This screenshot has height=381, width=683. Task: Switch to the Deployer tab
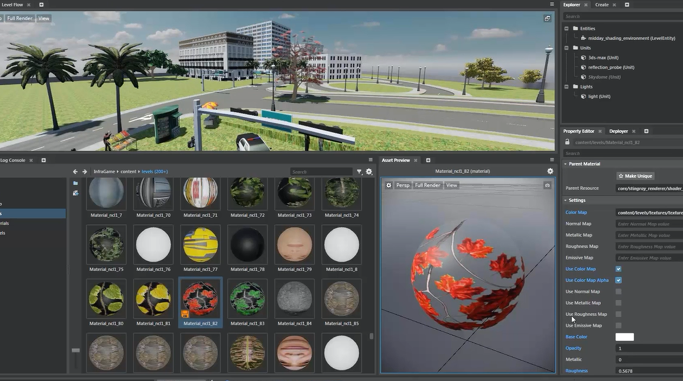click(619, 131)
